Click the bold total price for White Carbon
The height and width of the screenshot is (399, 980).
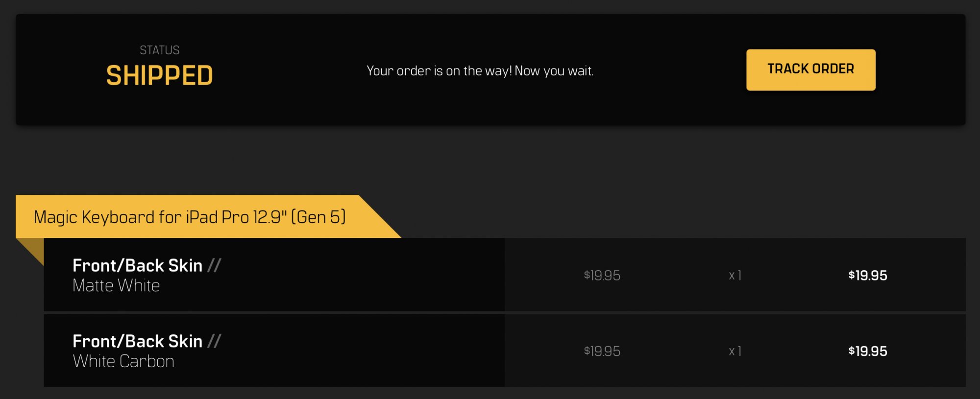pos(868,352)
